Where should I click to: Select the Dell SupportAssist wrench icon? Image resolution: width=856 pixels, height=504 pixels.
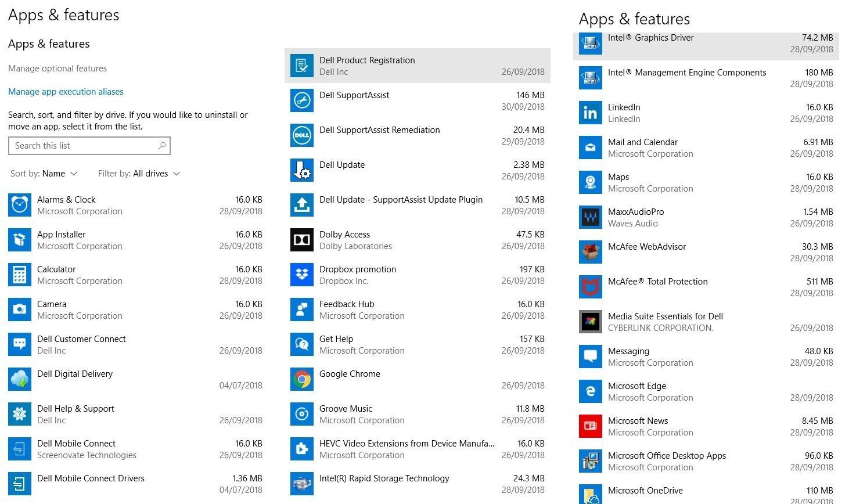click(x=302, y=100)
